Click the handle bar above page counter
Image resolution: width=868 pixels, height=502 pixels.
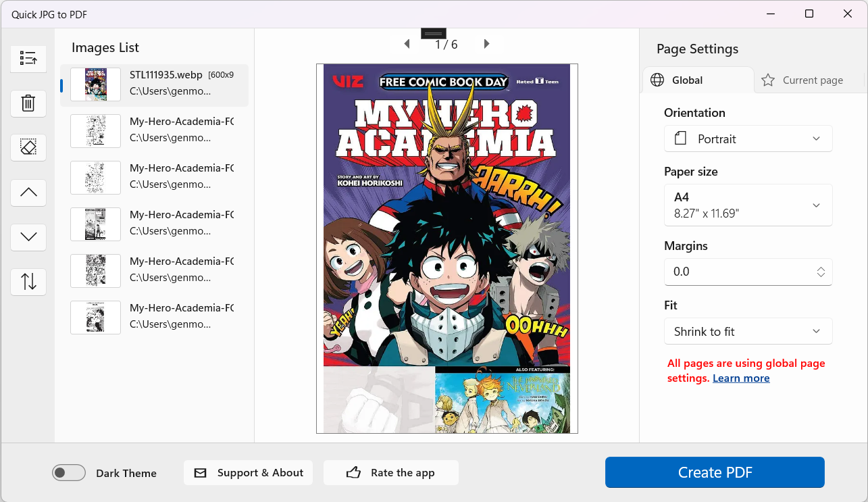tap(433, 33)
